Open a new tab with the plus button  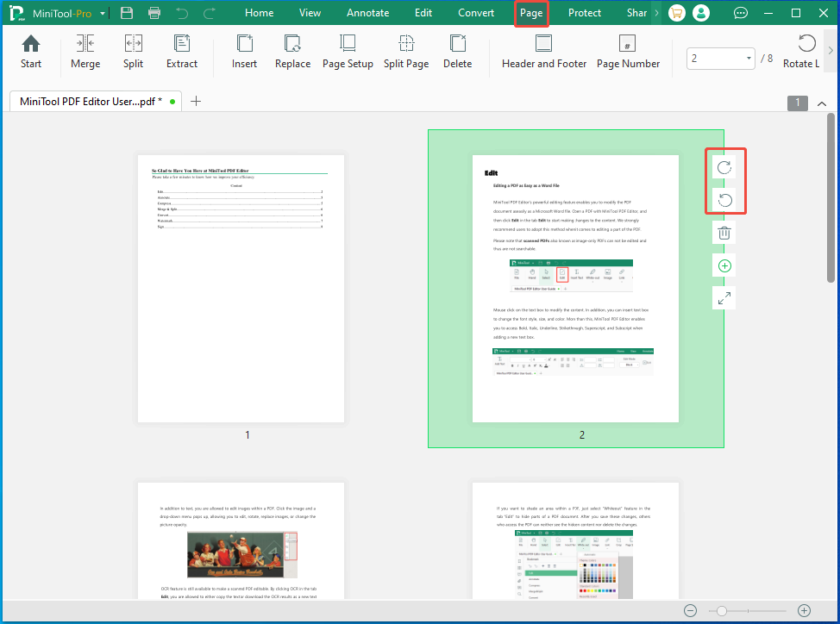coord(196,101)
